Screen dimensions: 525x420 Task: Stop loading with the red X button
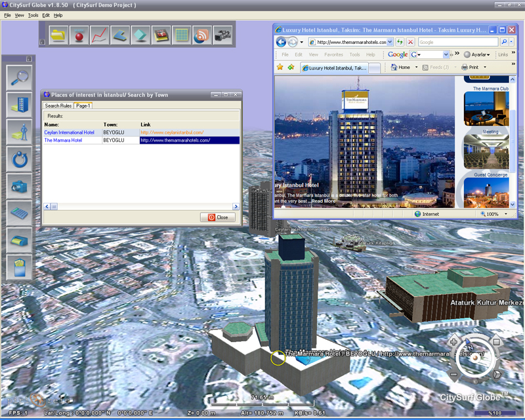click(x=411, y=42)
